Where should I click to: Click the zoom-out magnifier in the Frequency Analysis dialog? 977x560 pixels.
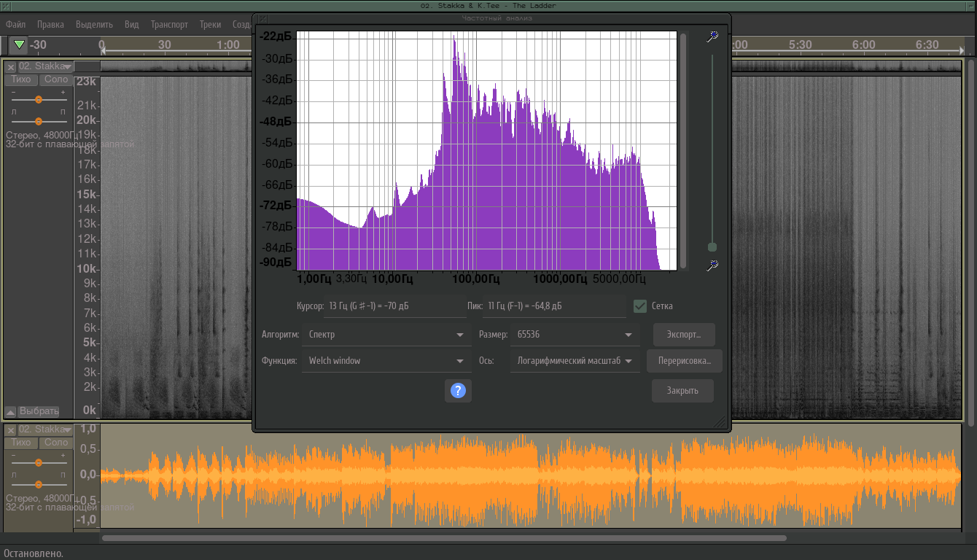click(712, 265)
